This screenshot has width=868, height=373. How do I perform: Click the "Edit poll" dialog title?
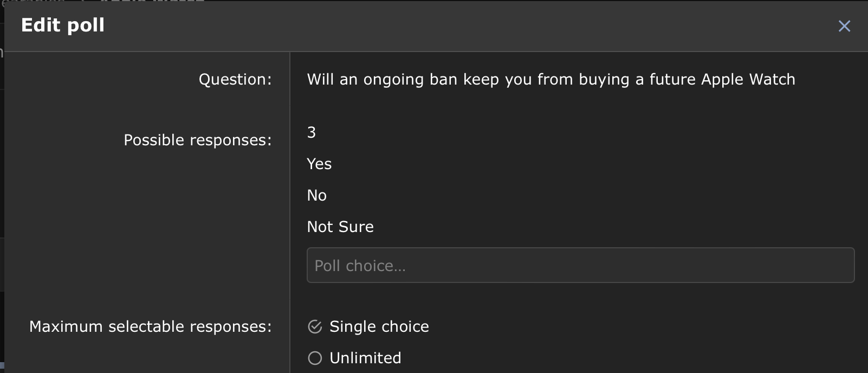[x=63, y=25]
